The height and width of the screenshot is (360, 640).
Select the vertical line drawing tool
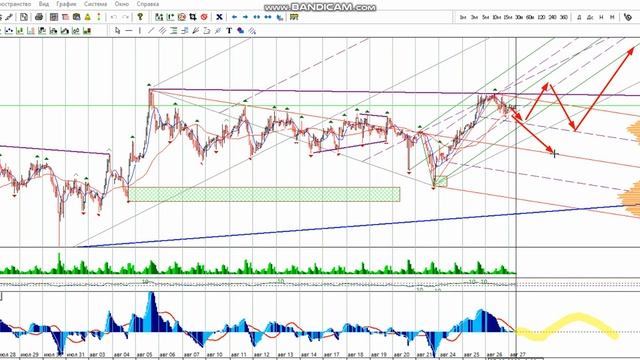point(140,31)
